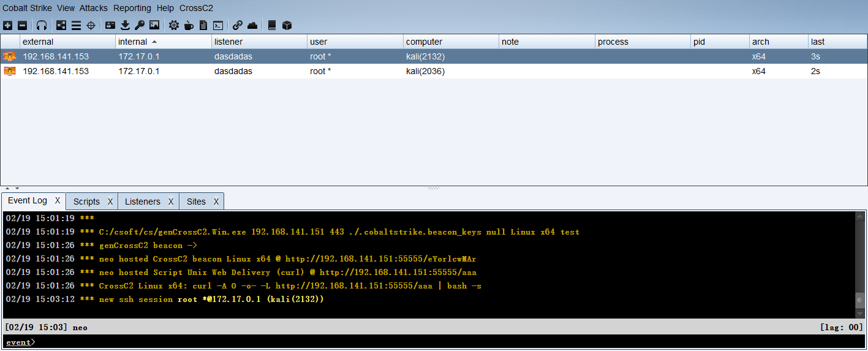Click the cloud icon to manage web server
Image resolution: width=868 pixels, height=351 pixels.
pyautogui.click(x=252, y=25)
